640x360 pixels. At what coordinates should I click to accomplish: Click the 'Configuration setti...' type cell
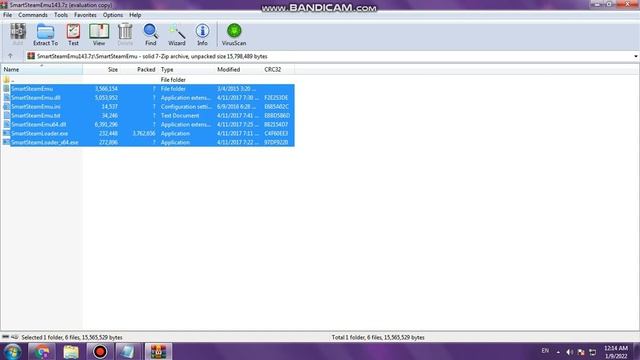pyautogui.click(x=186, y=107)
